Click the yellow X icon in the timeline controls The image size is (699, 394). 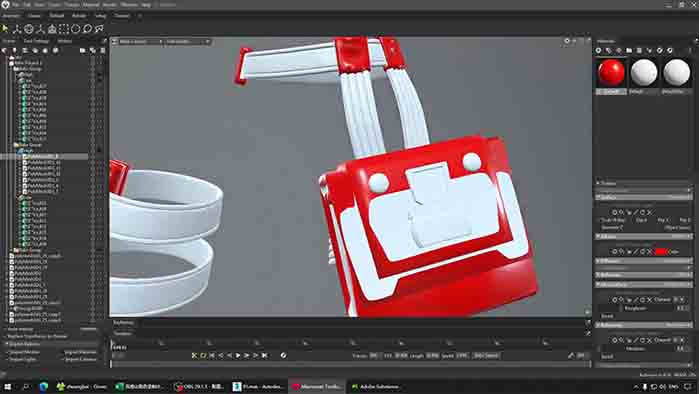click(x=194, y=355)
